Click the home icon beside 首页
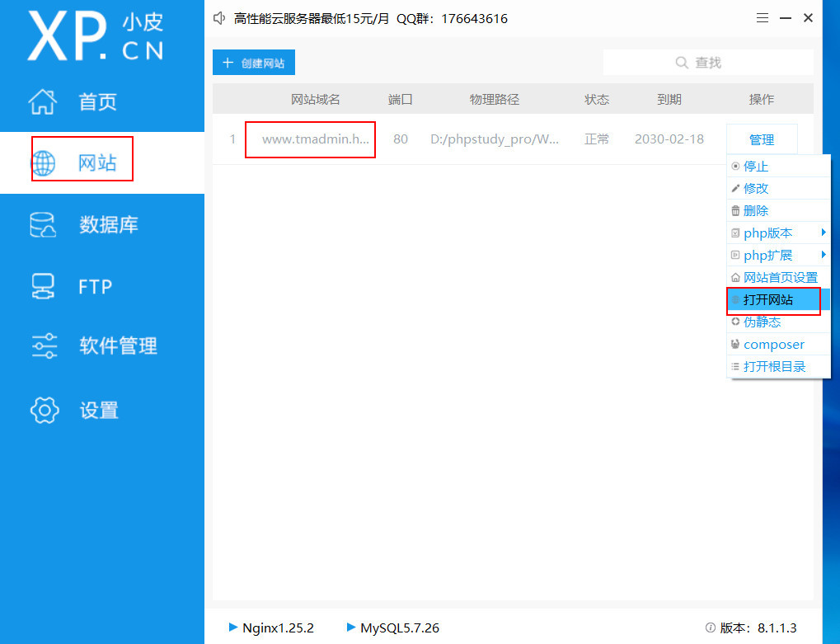The height and width of the screenshot is (644, 840). coord(43,102)
